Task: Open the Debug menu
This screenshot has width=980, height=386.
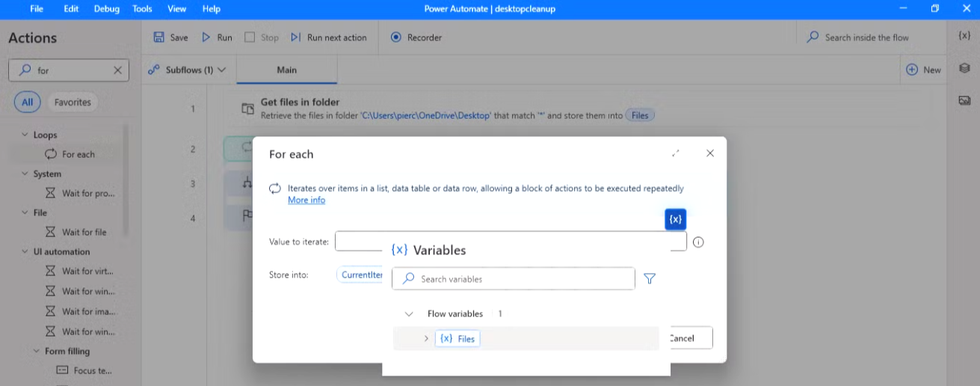Action: coord(106,9)
